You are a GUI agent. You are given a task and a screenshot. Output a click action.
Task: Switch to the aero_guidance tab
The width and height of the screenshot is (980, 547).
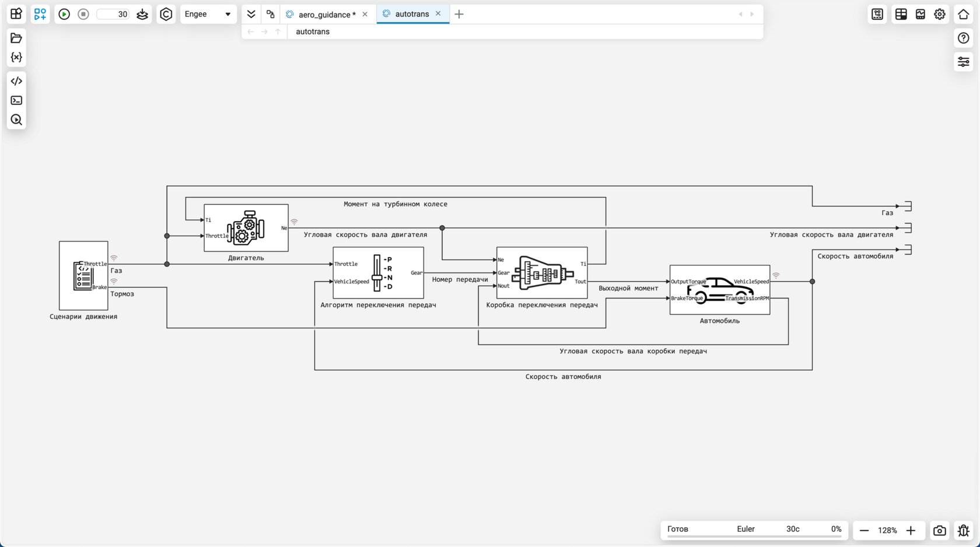tap(327, 15)
